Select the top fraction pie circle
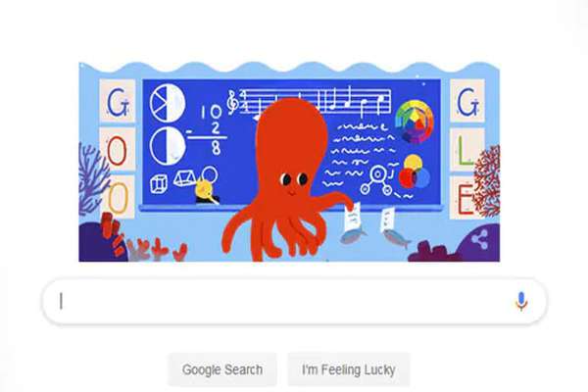 tap(168, 103)
